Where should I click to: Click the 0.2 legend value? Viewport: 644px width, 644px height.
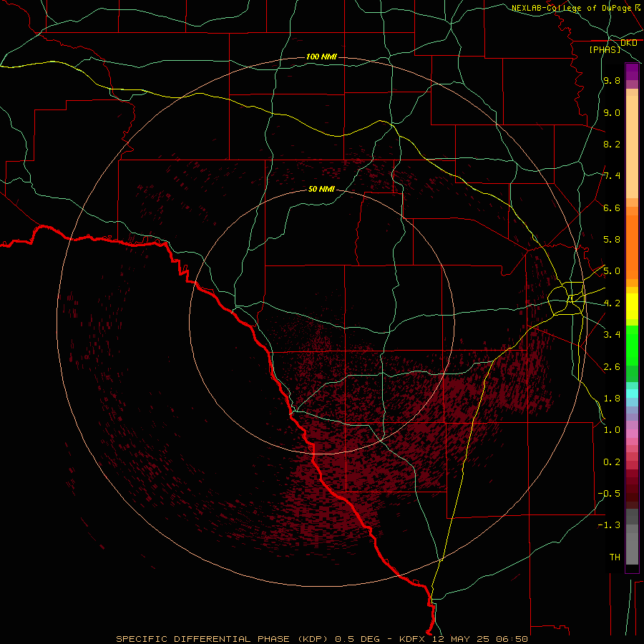pos(612,462)
